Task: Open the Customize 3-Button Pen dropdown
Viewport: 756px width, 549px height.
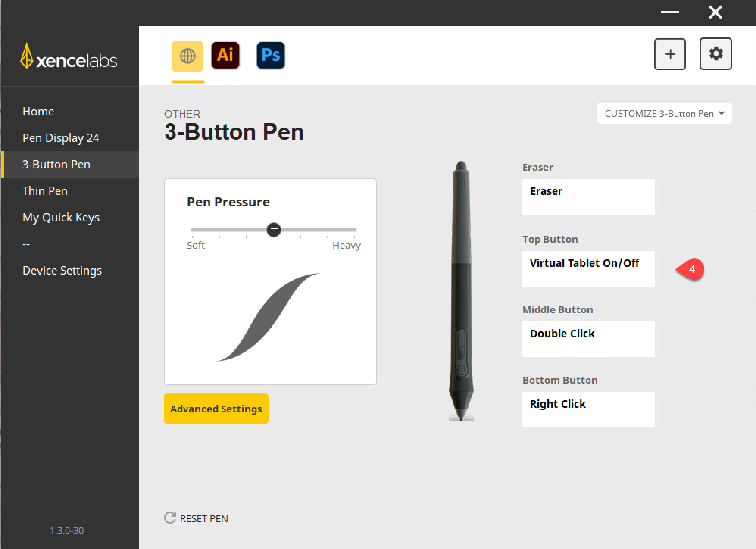Action: (664, 114)
